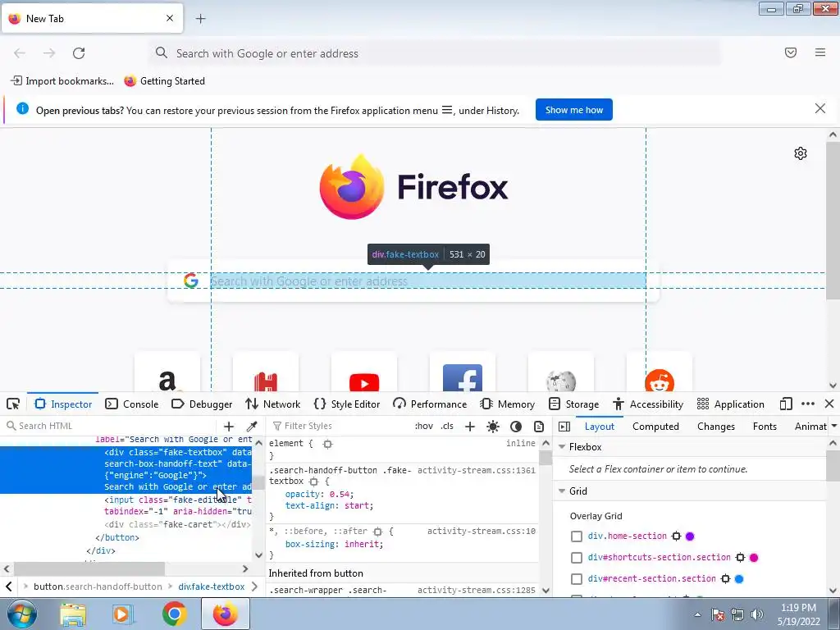Change pink grid color for shortcuts-section
This screenshot has width=840, height=630.
pyautogui.click(x=754, y=558)
